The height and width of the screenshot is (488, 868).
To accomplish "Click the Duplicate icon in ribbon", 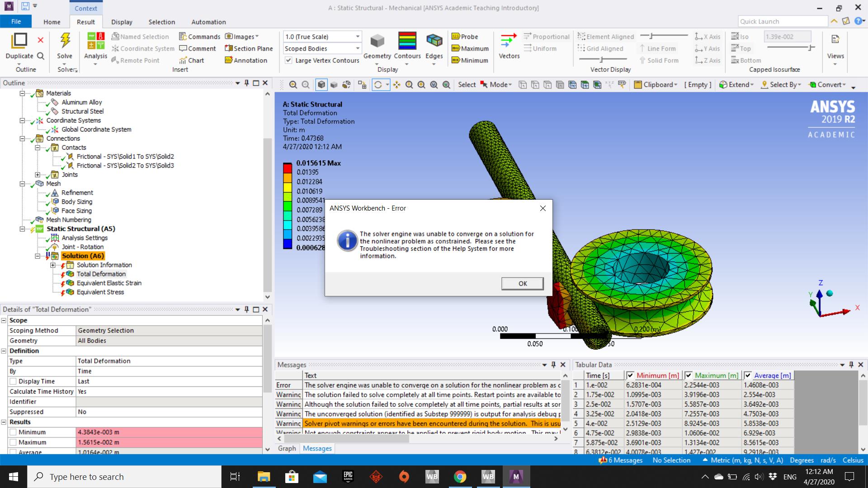I will point(19,40).
